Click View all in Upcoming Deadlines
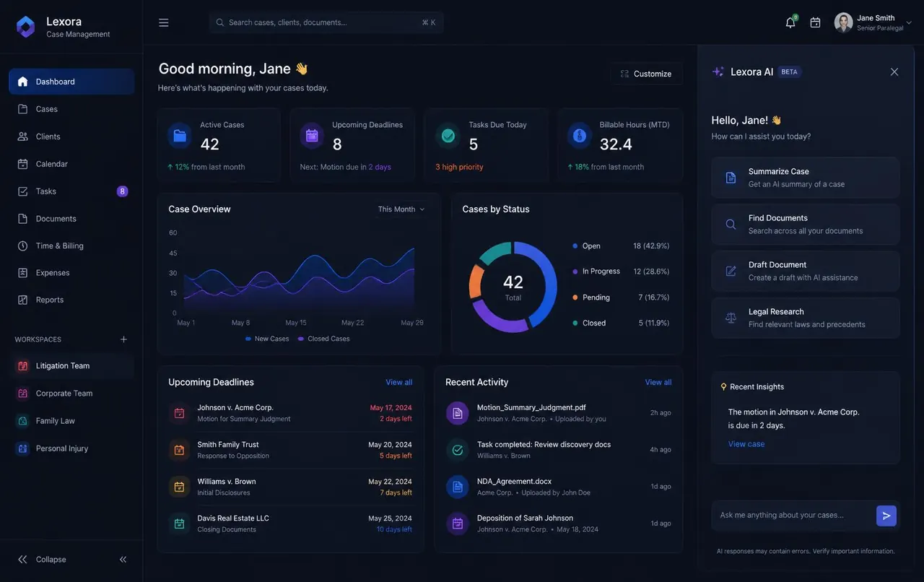This screenshot has width=924, height=582. coord(399,383)
